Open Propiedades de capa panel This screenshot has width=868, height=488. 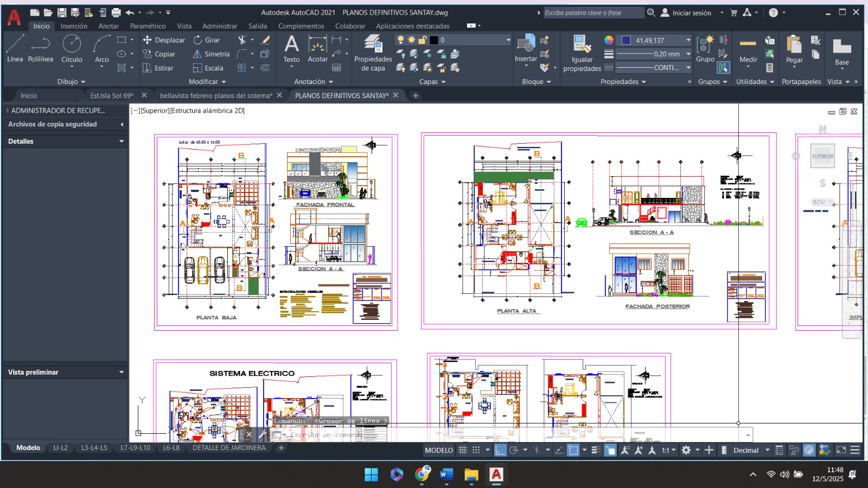click(x=373, y=53)
